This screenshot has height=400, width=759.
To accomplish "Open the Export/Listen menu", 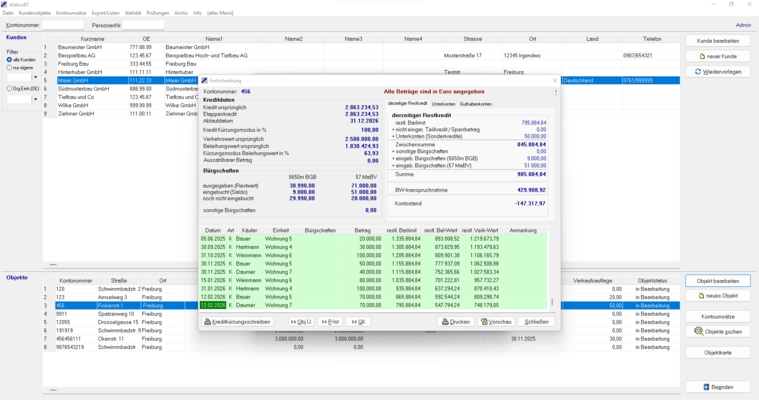I will point(105,13).
